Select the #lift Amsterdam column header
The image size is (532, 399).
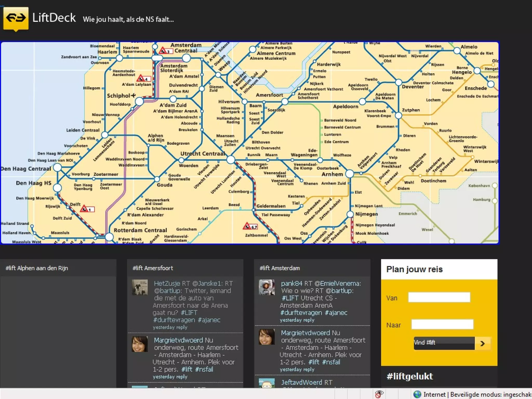[280, 268]
